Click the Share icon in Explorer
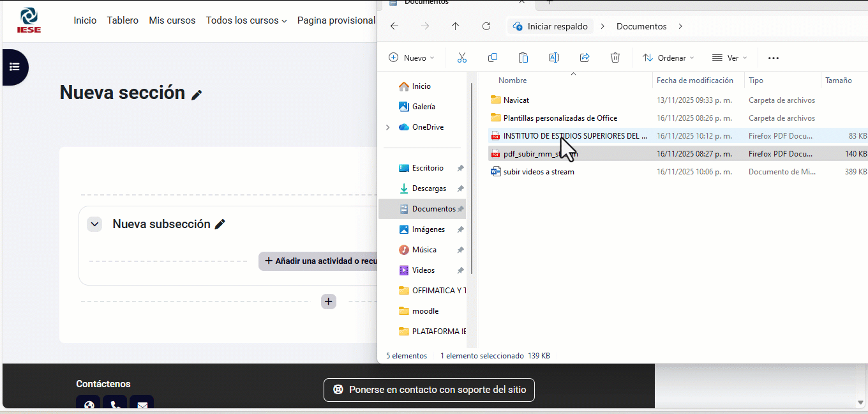 click(x=585, y=57)
